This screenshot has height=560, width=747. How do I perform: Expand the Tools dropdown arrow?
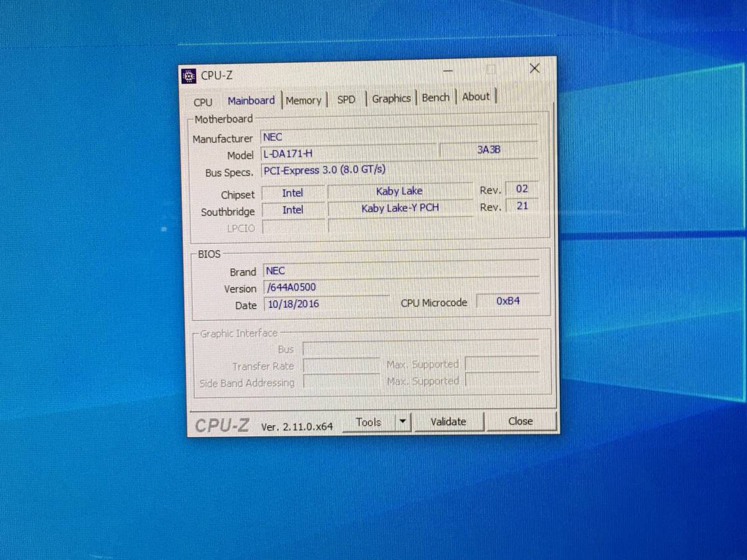tap(403, 422)
